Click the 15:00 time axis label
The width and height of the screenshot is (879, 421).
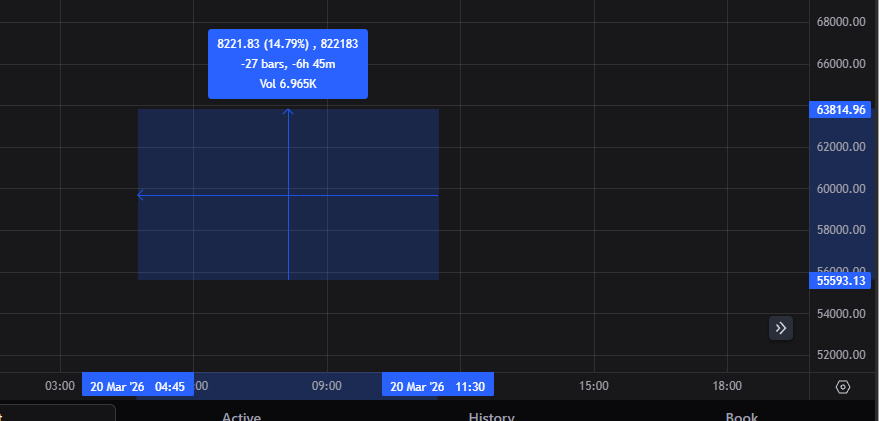[594, 386]
